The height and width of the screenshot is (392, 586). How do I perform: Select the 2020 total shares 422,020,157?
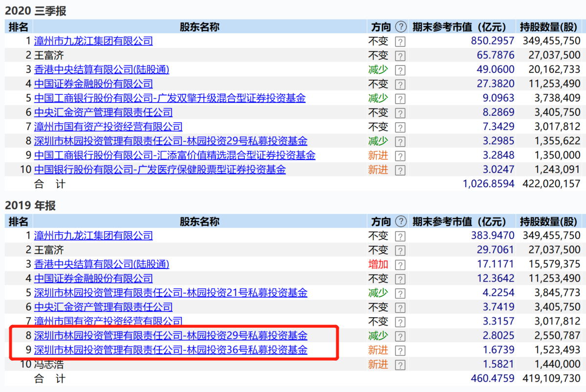coord(552,184)
